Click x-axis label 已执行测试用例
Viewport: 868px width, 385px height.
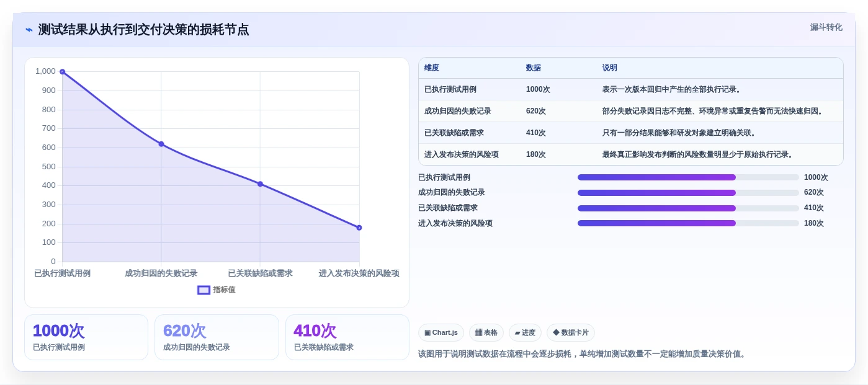pyautogui.click(x=62, y=273)
